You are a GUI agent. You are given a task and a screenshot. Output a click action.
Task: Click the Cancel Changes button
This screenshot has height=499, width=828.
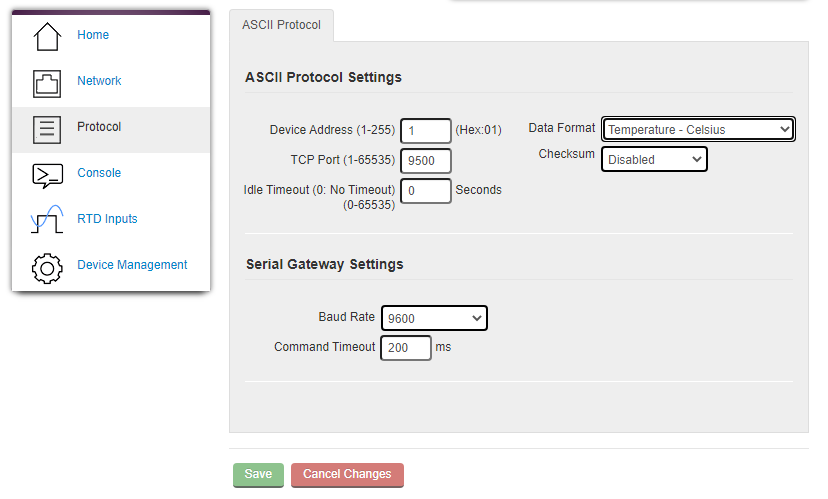(x=347, y=475)
